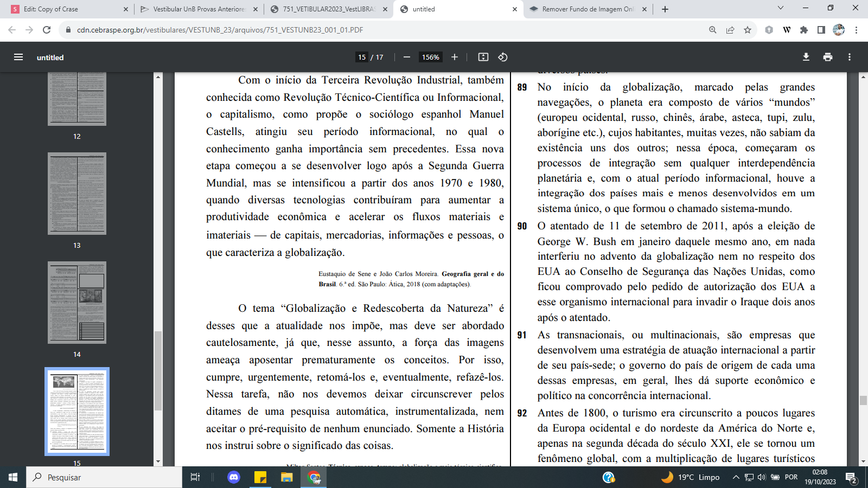View site information lock icon
The width and height of the screenshot is (868, 488).
[68, 30]
